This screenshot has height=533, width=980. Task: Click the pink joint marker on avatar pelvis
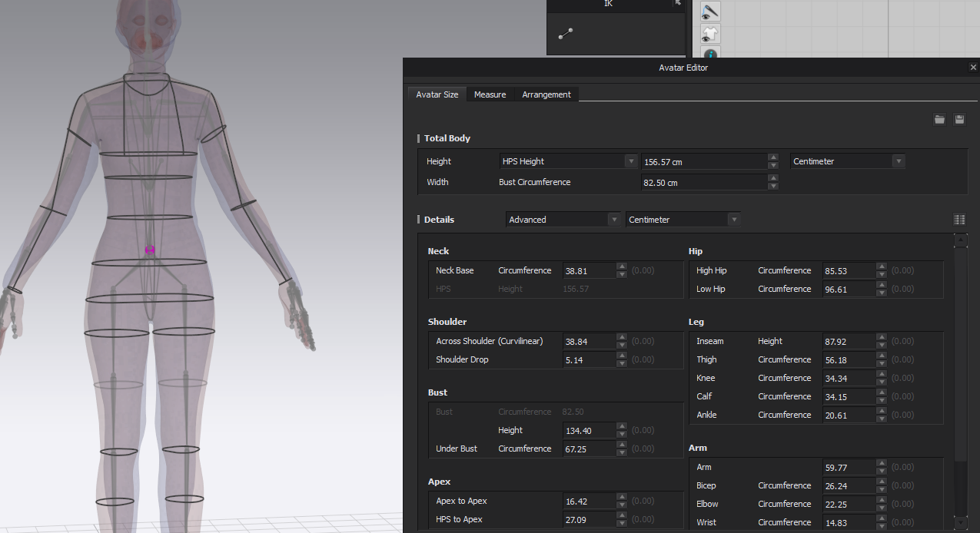150,250
